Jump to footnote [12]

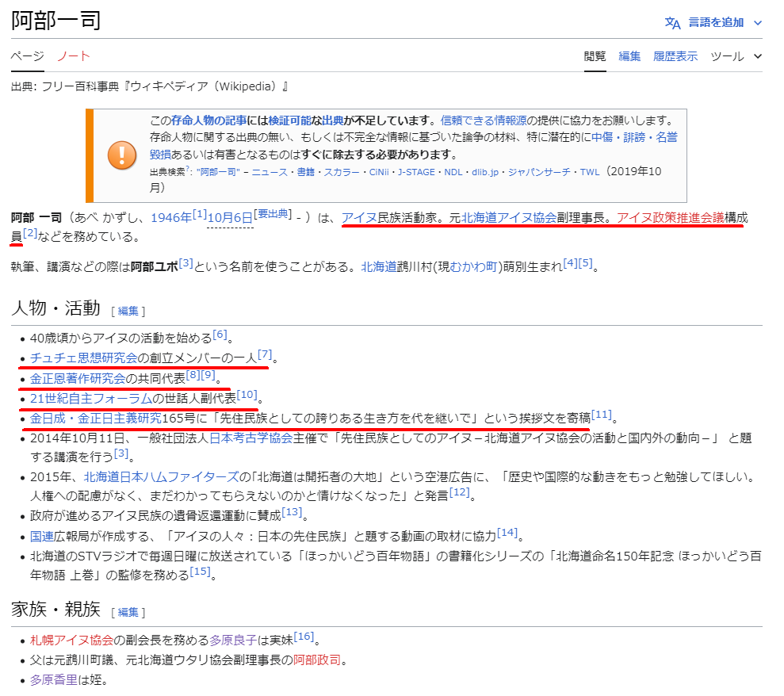point(460,492)
